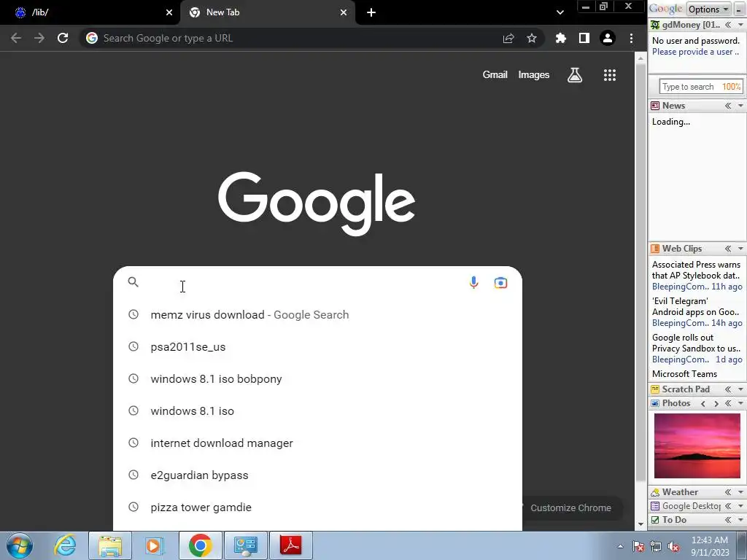Open the Chrome side panel icon

click(x=584, y=38)
